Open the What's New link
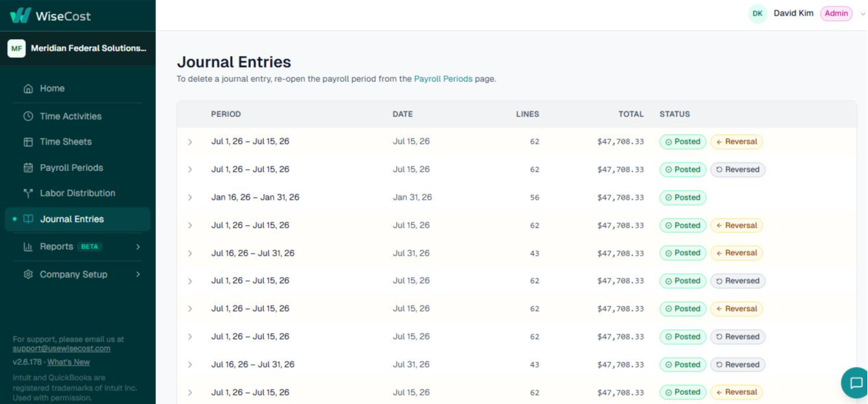 tap(68, 362)
